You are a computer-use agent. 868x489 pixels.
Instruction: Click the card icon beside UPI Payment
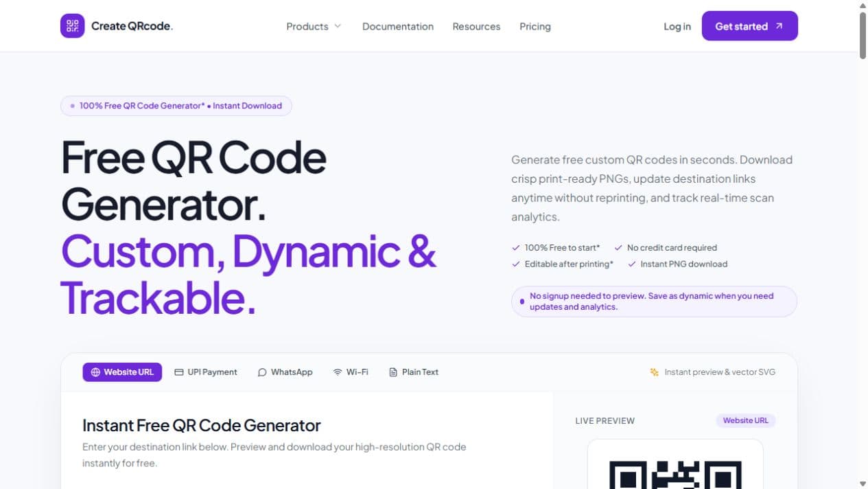[179, 372]
